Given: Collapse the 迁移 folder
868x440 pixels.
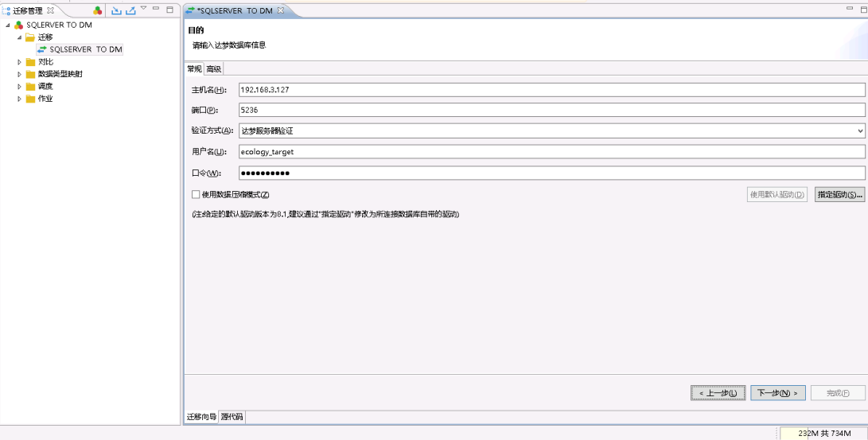Looking at the screenshot, I should click(19, 37).
